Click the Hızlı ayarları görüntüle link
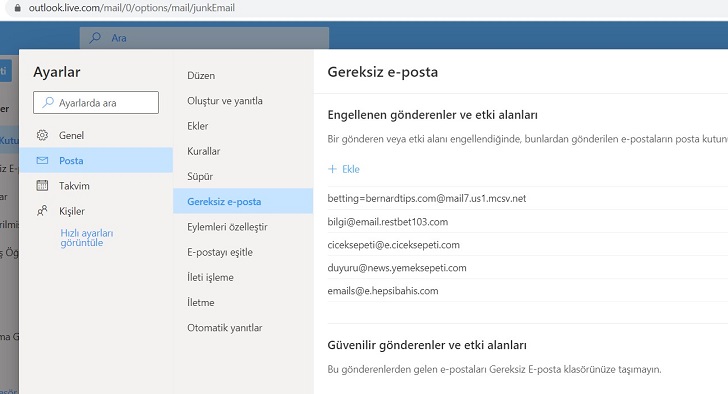This screenshot has width=728, height=394. 86,238
